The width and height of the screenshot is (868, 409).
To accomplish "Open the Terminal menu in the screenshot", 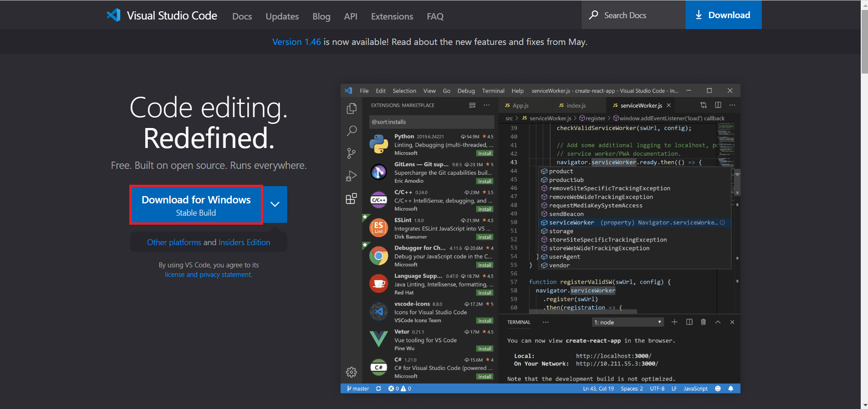I will (493, 91).
